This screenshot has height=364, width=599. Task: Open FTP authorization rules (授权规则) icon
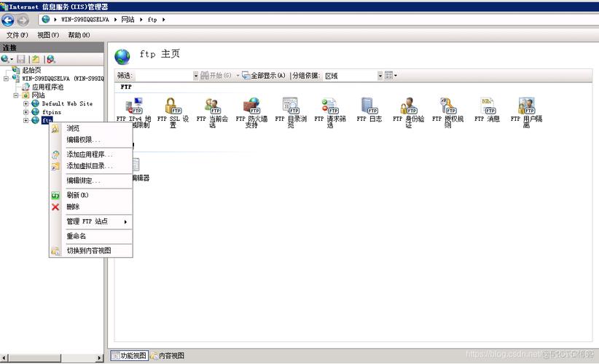pyautogui.click(x=447, y=112)
